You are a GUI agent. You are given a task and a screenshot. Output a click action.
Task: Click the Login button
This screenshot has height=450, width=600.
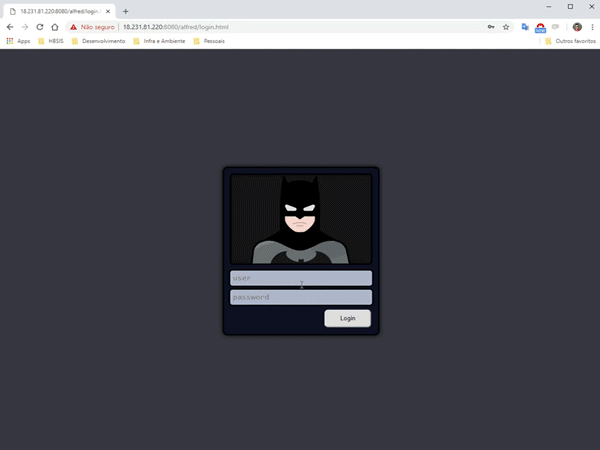[347, 318]
